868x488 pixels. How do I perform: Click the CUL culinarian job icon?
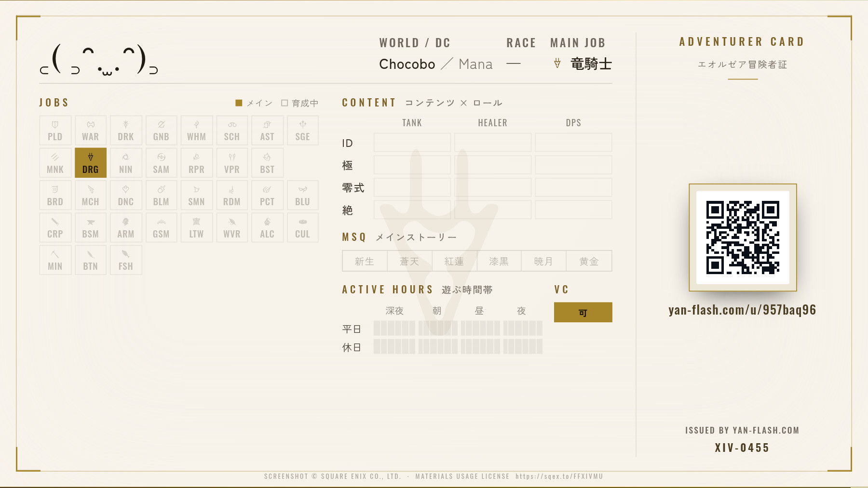coord(303,227)
